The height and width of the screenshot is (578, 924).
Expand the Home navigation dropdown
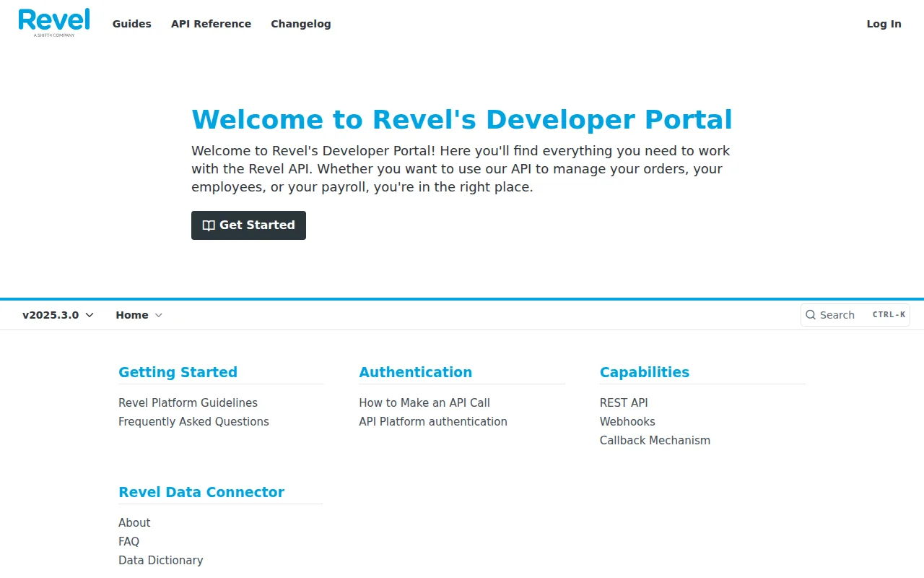pos(139,315)
